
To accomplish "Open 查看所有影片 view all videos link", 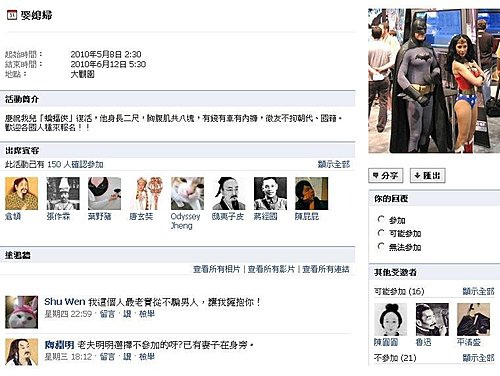I will 271,269.
